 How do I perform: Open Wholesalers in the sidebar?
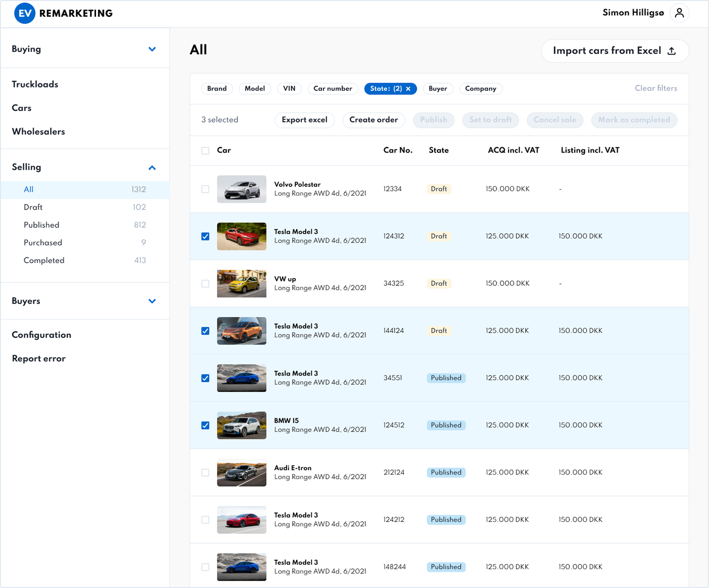pos(39,132)
